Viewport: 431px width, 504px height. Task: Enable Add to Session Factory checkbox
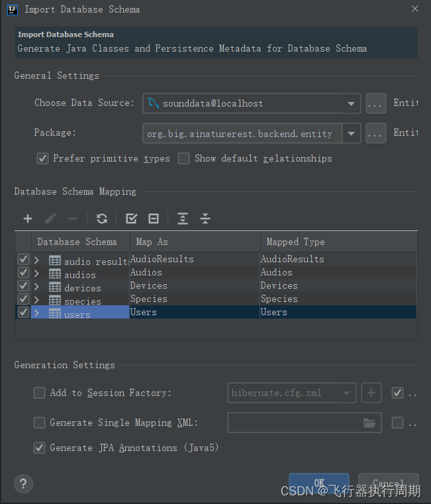tap(39, 393)
